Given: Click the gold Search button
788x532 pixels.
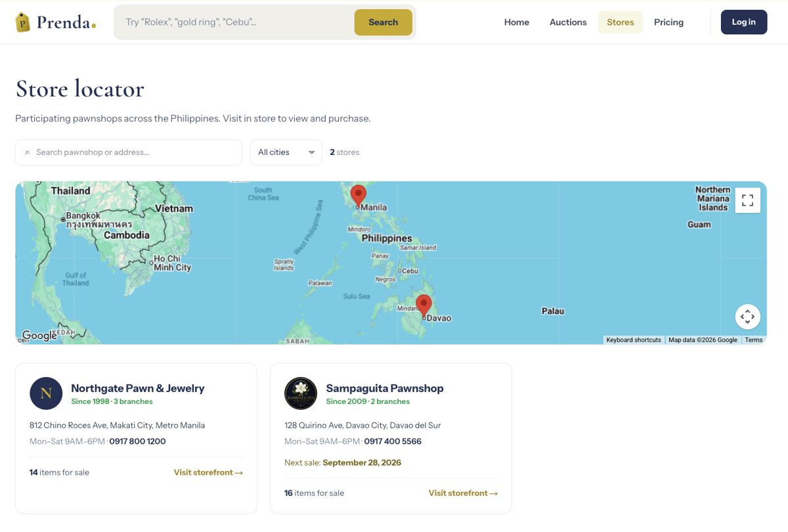Looking at the screenshot, I should coord(383,22).
